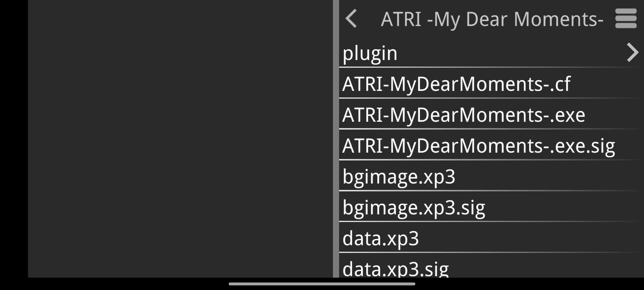Launch the ATRI-MyDearMoments-.exe file
The image size is (644, 290).
pos(492,114)
